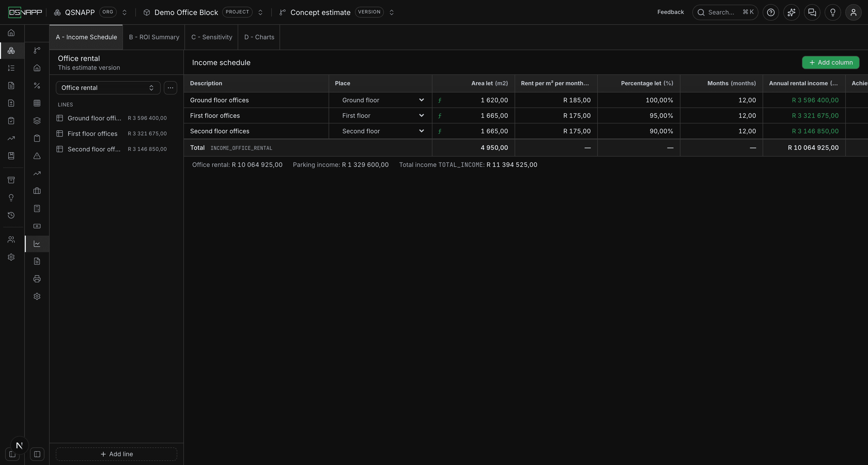Open the home icon in left sidebar

pos(11,33)
